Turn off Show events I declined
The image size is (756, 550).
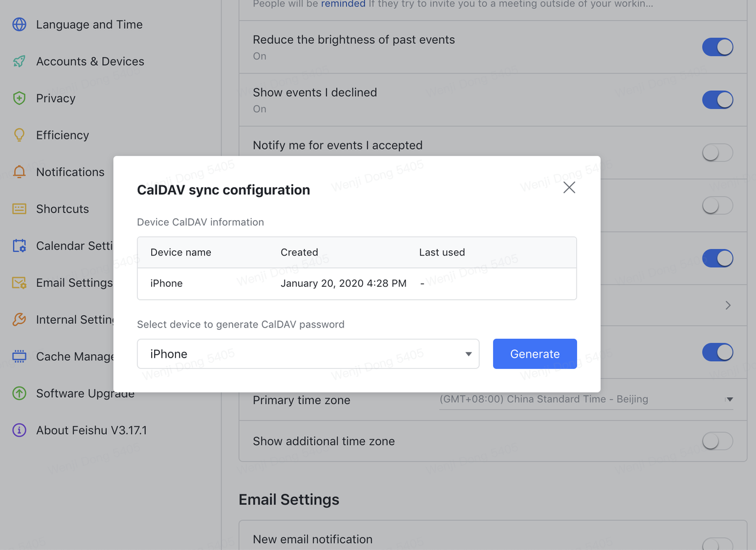(717, 100)
